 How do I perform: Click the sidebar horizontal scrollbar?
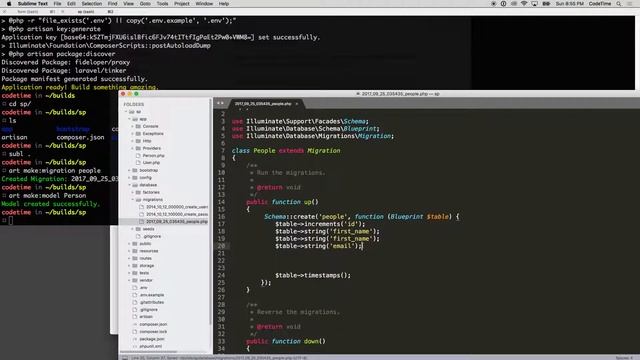point(149,351)
